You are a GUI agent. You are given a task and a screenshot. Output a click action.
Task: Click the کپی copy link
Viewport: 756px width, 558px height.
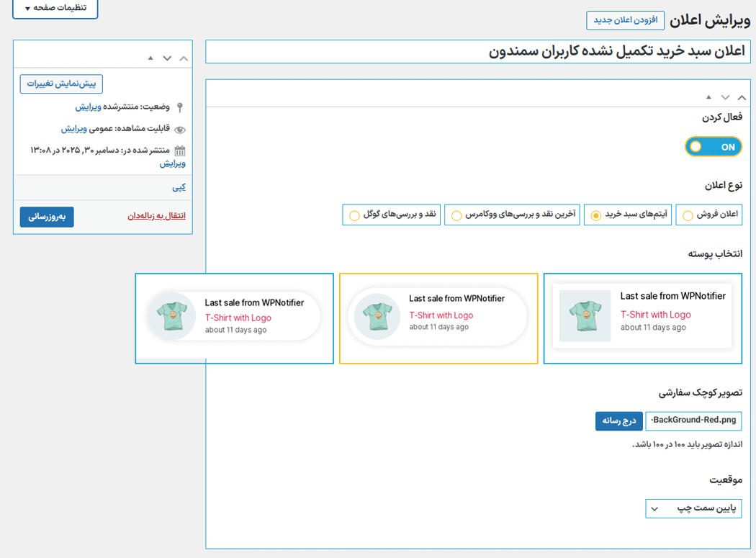pyautogui.click(x=178, y=186)
